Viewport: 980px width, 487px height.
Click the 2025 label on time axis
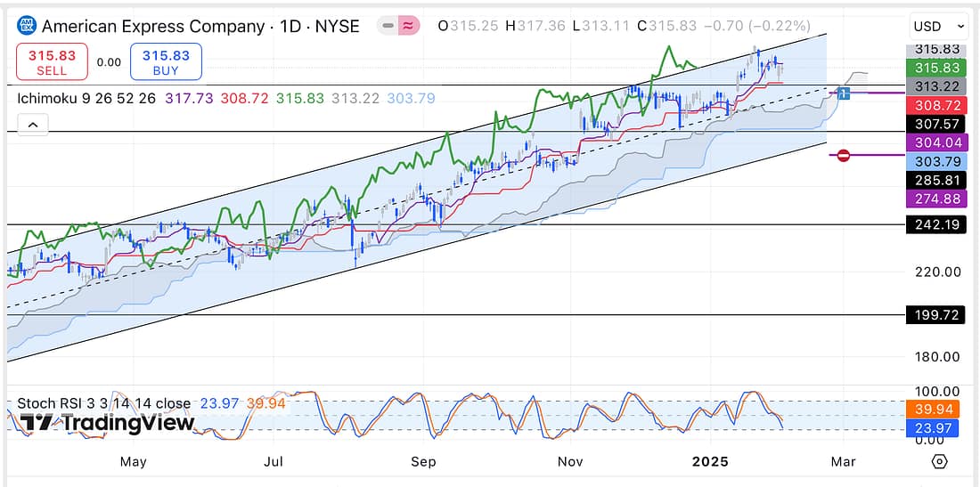pos(712,461)
